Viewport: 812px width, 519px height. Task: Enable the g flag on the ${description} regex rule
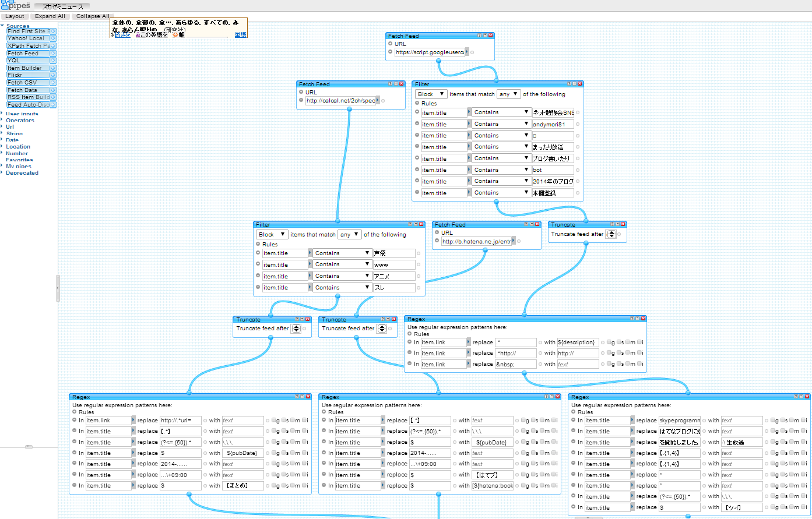click(x=609, y=343)
